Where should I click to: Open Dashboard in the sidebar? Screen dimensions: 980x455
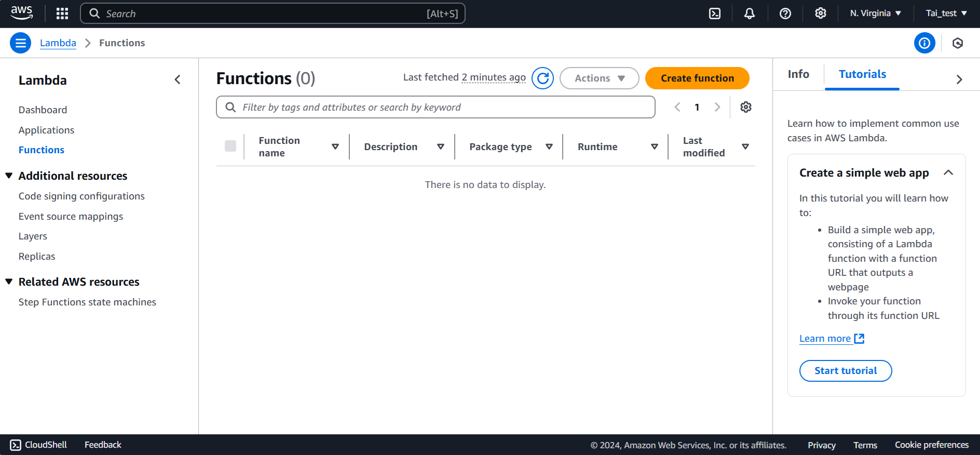pyautogui.click(x=43, y=110)
